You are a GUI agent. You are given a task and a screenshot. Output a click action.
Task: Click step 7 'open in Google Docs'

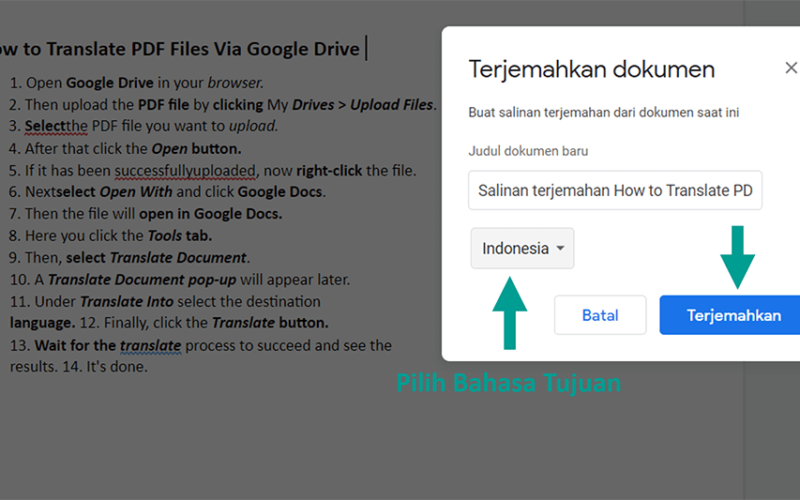click(146, 213)
